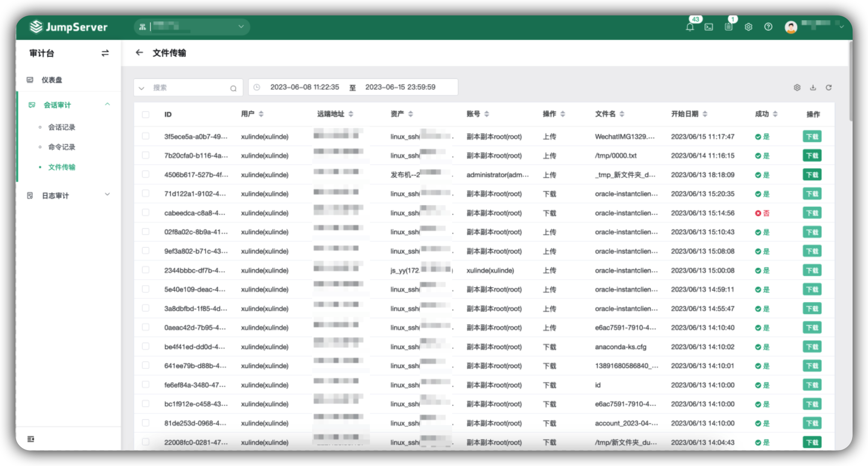Check the row 02f8a02c-8b9a-41…

tap(146, 232)
